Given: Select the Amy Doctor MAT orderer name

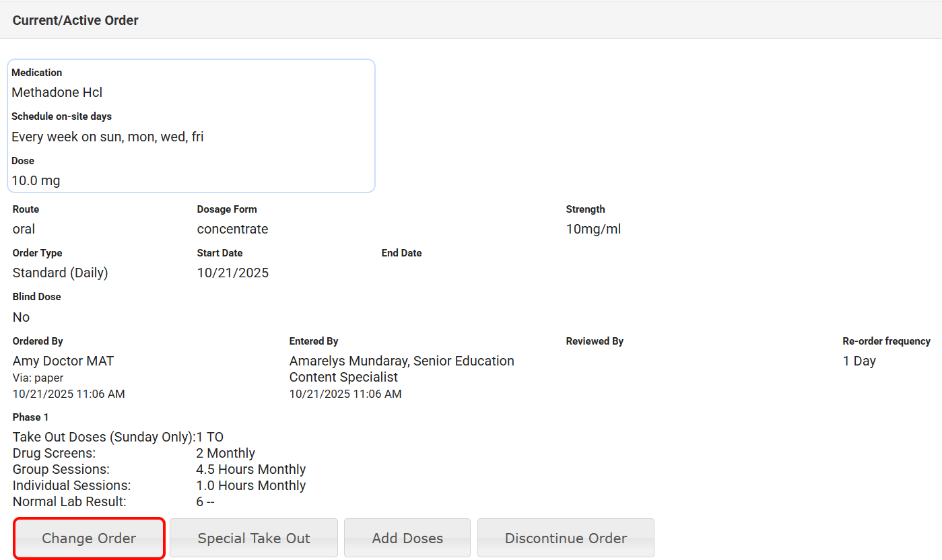Looking at the screenshot, I should (x=63, y=361).
